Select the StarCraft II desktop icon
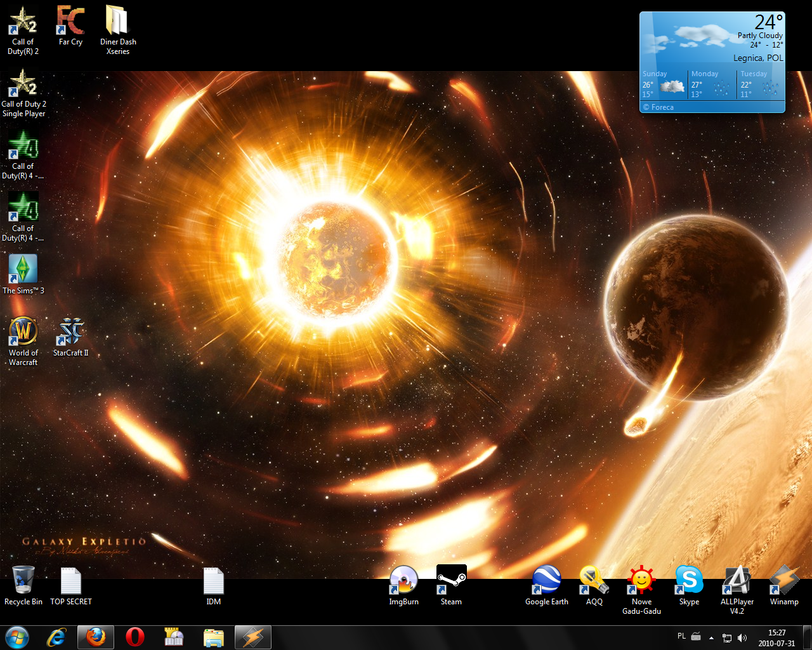 pyautogui.click(x=70, y=336)
